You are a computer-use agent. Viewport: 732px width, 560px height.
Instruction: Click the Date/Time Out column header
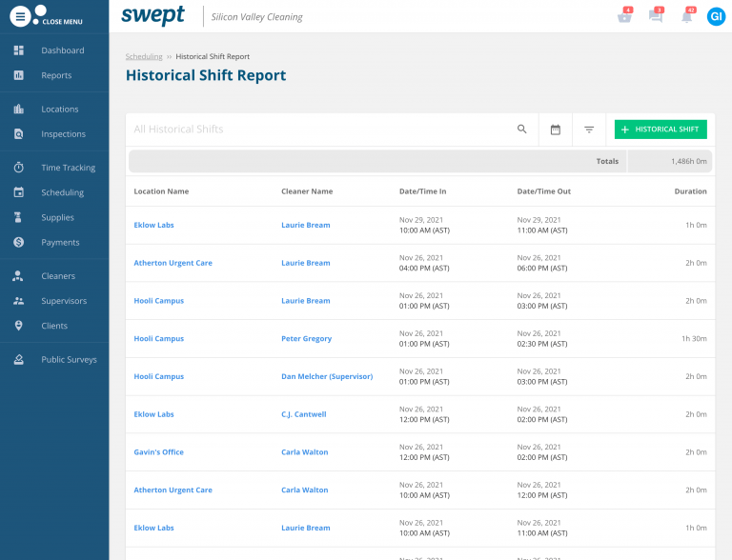point(544,191)
